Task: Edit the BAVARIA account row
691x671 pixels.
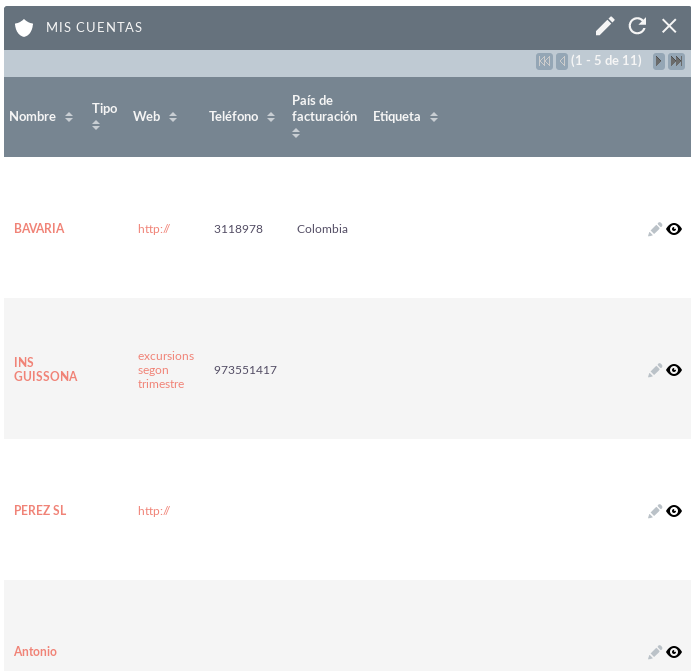Action: click(655, 229)
